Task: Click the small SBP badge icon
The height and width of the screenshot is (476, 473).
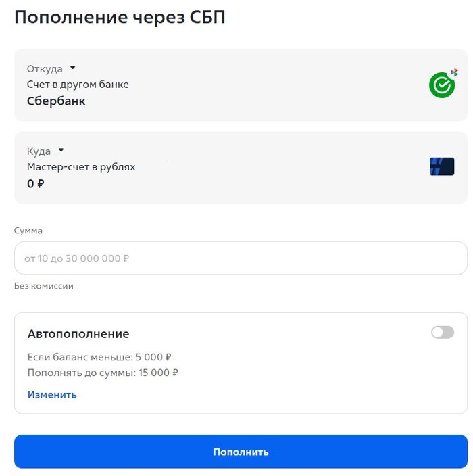Action: [x=455, y=72]
